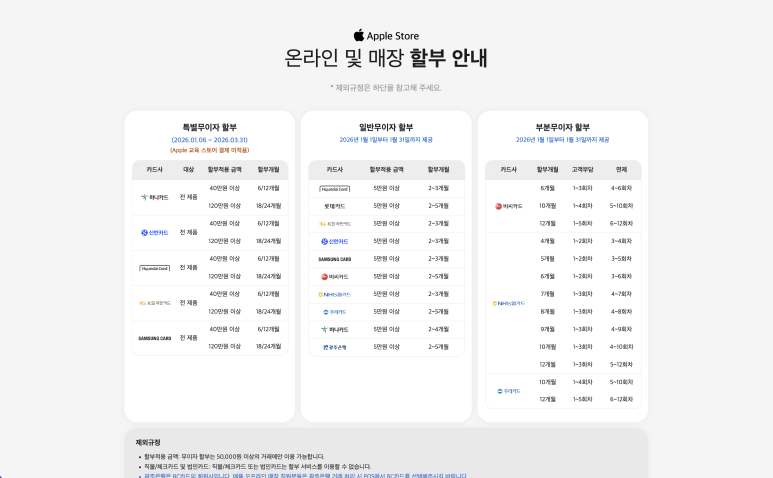Click the KB국민카드 logo in 특별무이자 할부 table

[154, 303]
